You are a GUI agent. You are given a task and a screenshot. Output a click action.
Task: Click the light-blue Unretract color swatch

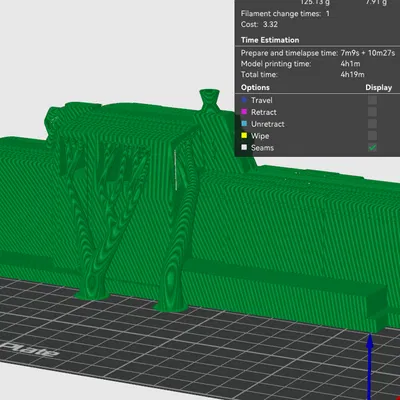244,124
